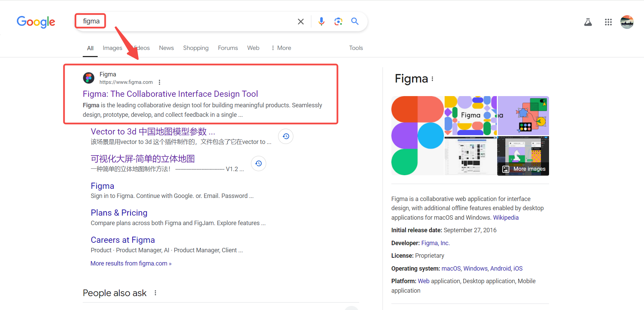The width and height of the screenshot is (644, 310).
Task: Click the Figma site name above the URL
Action: click(108, 74)
